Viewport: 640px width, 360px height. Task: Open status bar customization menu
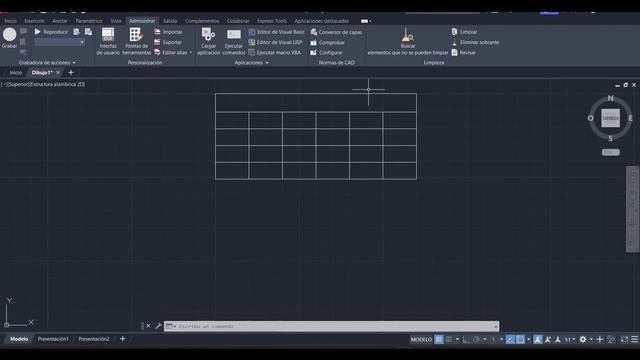click(x=635, y=340)
